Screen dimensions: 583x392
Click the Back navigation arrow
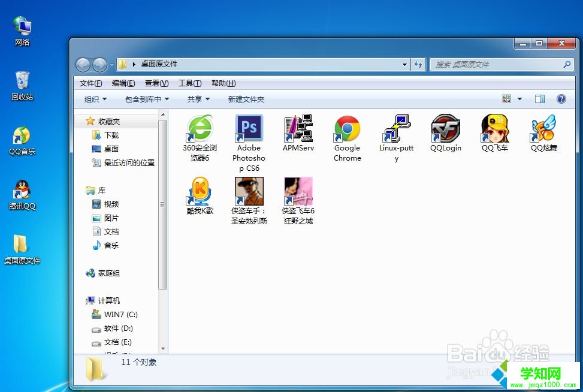pyautogui.click(x=83, y=65)
